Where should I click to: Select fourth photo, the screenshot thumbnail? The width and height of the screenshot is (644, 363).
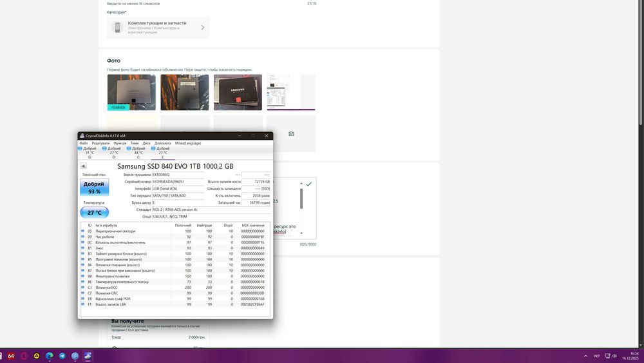coord(291,92)
